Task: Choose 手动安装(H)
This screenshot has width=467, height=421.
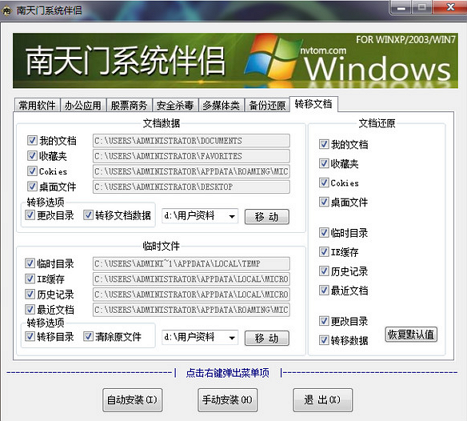Action: point(228,400)
